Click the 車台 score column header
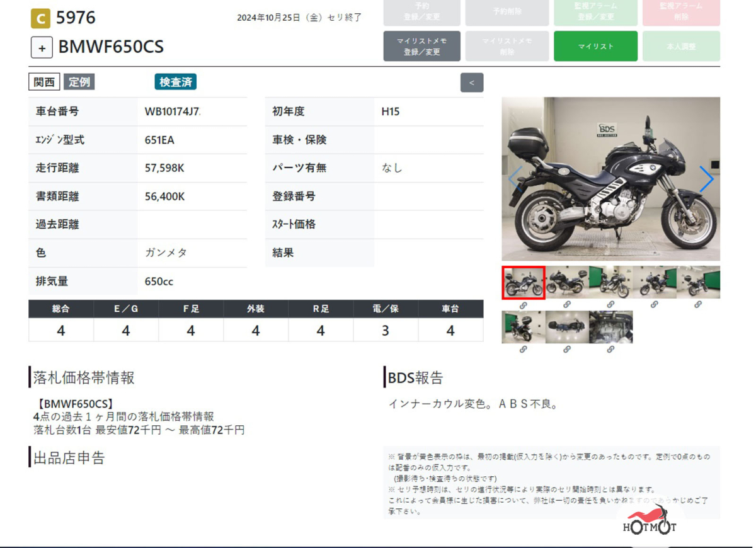This screenshot has height=548, width=756. (450, 309)
